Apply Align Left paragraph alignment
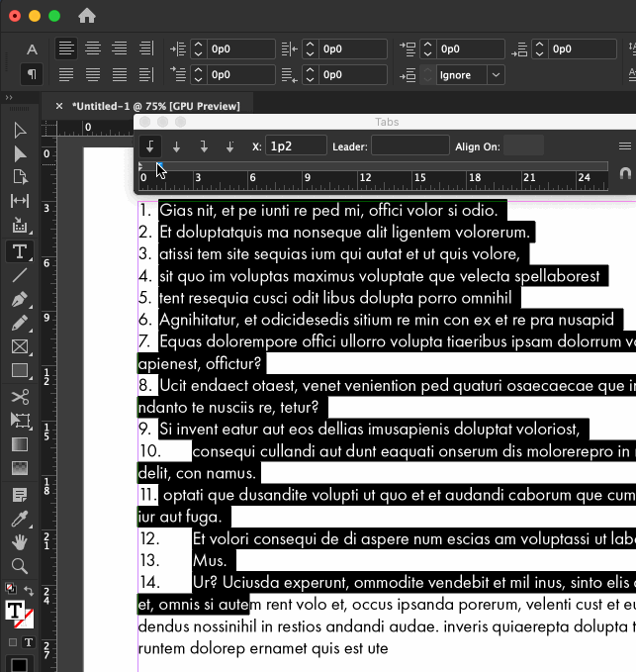Screen dimensions: 636x672 (66, 48)
